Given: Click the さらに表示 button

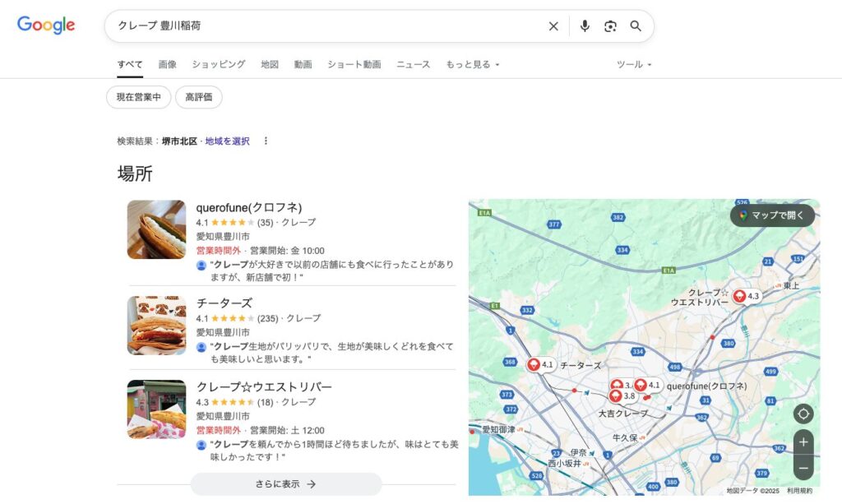Looking at the screenshot, I should click(x=286, y=484).
